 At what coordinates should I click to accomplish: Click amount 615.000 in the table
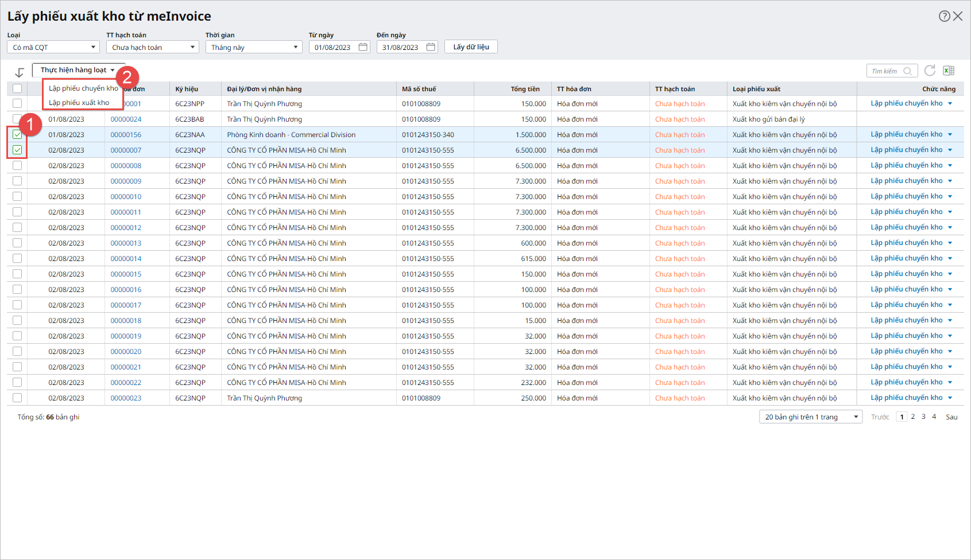(533, 259)
